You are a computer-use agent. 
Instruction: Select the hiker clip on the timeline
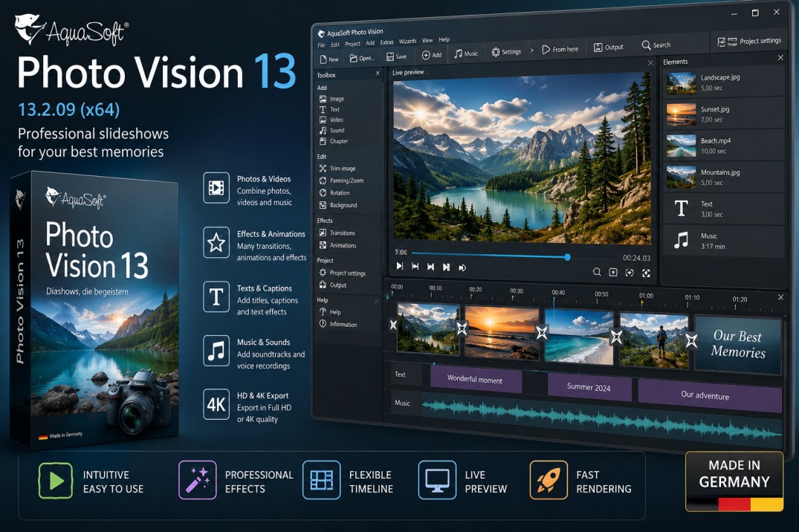click(x=654, y=340)
